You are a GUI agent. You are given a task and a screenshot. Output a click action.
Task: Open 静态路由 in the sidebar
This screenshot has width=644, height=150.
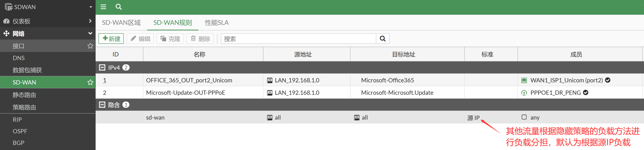[24, 95]
